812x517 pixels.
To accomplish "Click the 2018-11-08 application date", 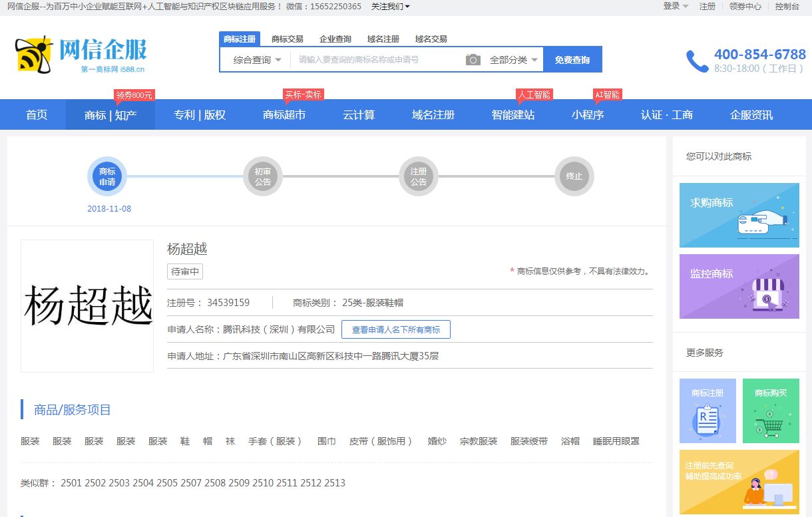I will [109, 209].
